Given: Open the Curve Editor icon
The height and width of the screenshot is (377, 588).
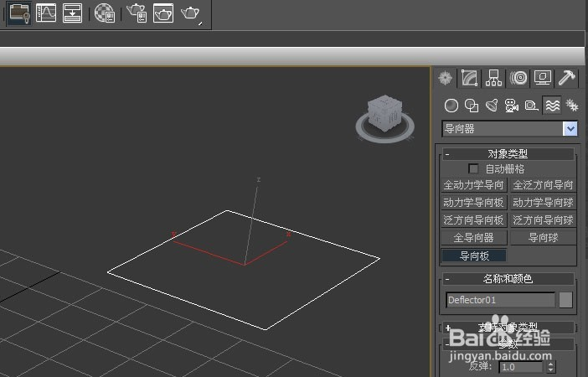Looking at the screenshot, I should [46, 13].
